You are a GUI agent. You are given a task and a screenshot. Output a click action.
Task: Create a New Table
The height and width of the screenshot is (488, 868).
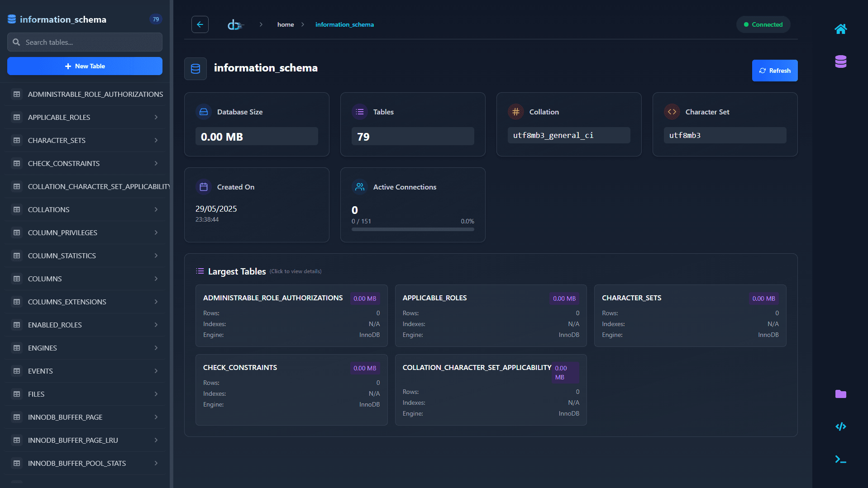point(85,66)
